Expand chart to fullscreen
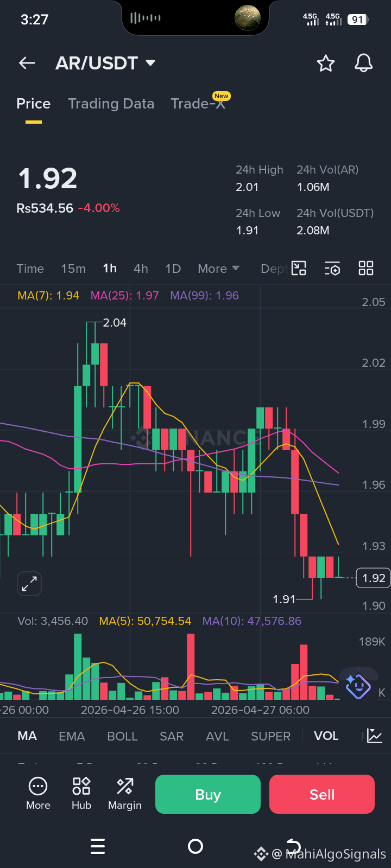This screenshot has height=868, width=391. click(x=29, y=584)
